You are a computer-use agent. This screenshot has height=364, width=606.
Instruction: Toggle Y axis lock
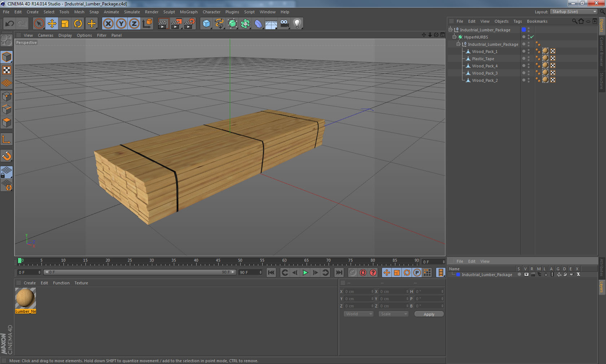[x=121, y=24]
